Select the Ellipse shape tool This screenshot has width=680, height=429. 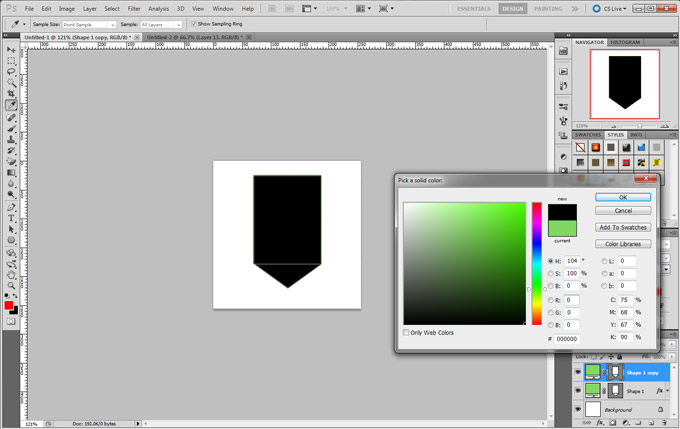coord(11,240)
